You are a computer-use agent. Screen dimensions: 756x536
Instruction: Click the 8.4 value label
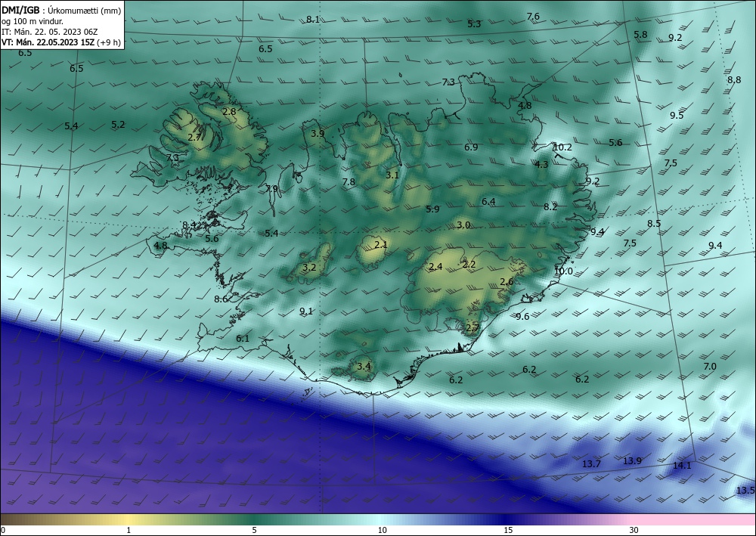(189, 225)
